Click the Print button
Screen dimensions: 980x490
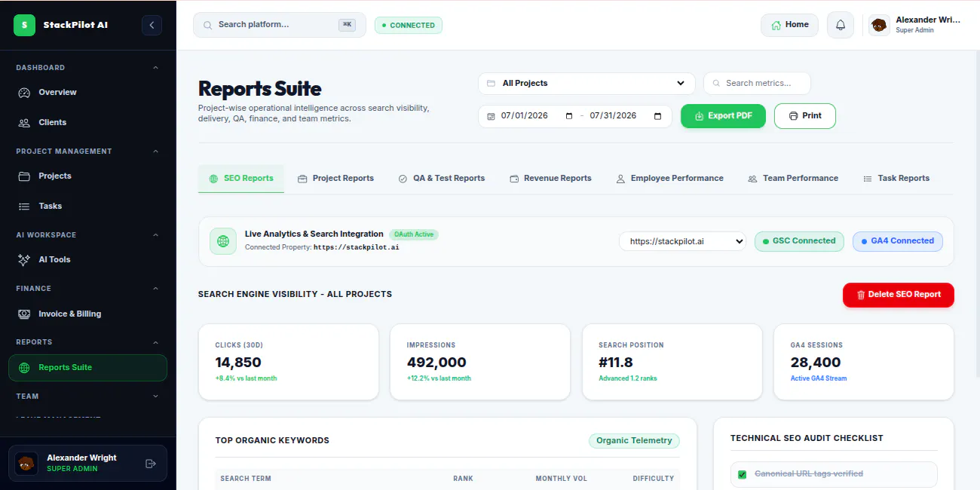805,116
